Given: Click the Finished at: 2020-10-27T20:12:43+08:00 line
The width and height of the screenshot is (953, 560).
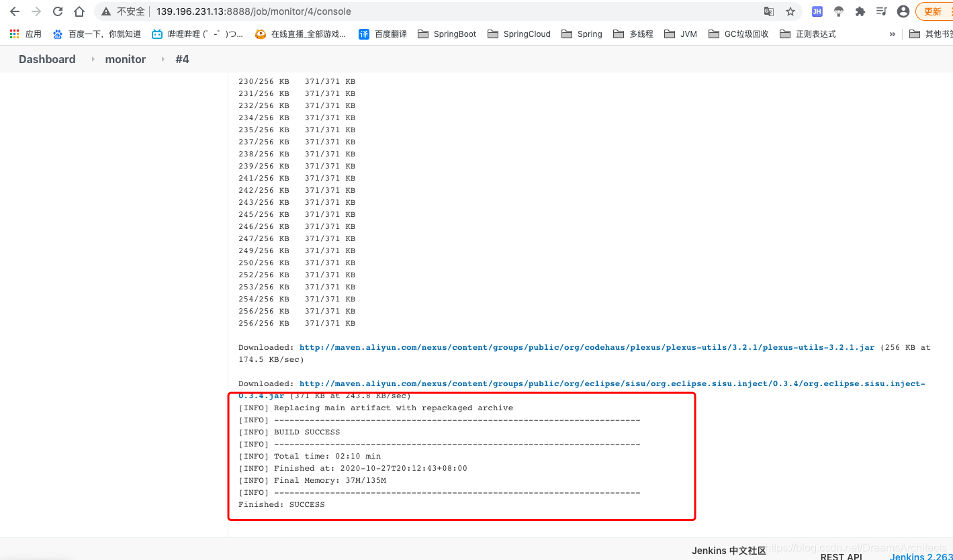Looking at the screenshot, I should tap(353, 468).
